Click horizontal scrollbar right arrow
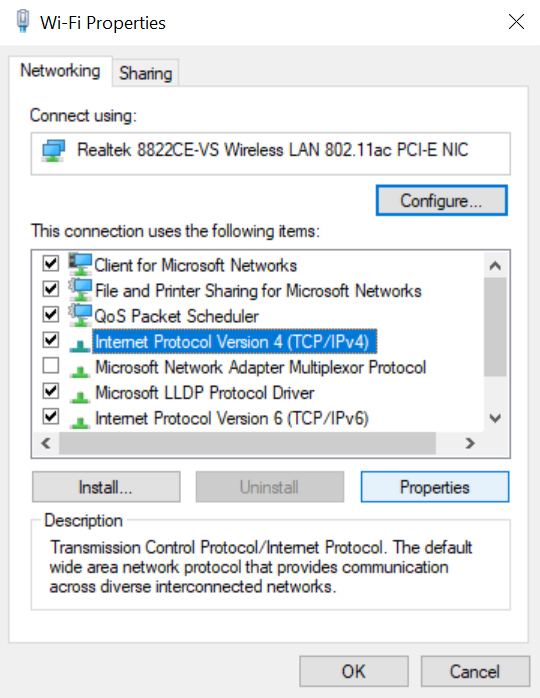This screenshot has height=698, width=540. [x=470, y=443]
